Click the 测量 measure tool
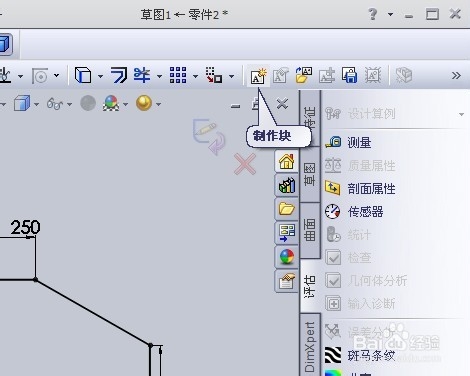The image size is (470, 376). coord(348,142)
